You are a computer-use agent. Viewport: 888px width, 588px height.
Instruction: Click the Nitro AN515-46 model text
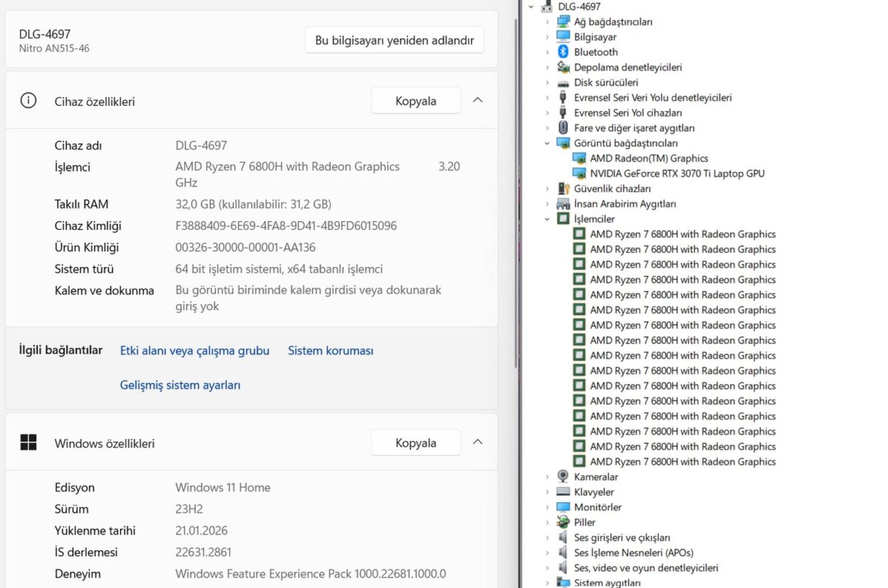[x=54, y=48]
